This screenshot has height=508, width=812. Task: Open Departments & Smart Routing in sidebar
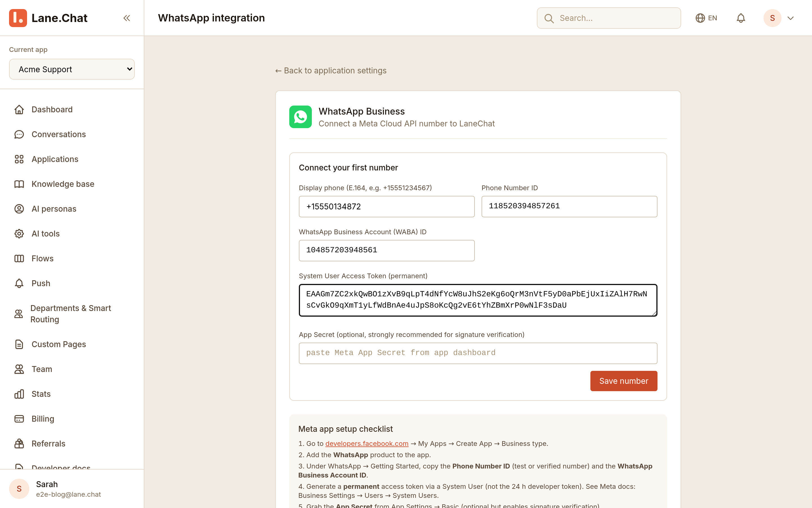(x=72, y=314)
